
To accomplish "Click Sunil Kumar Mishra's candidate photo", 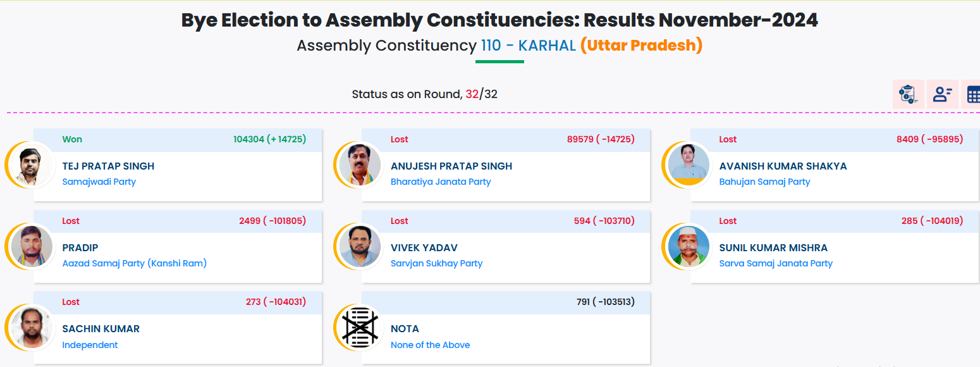I will tap(689, 247).
